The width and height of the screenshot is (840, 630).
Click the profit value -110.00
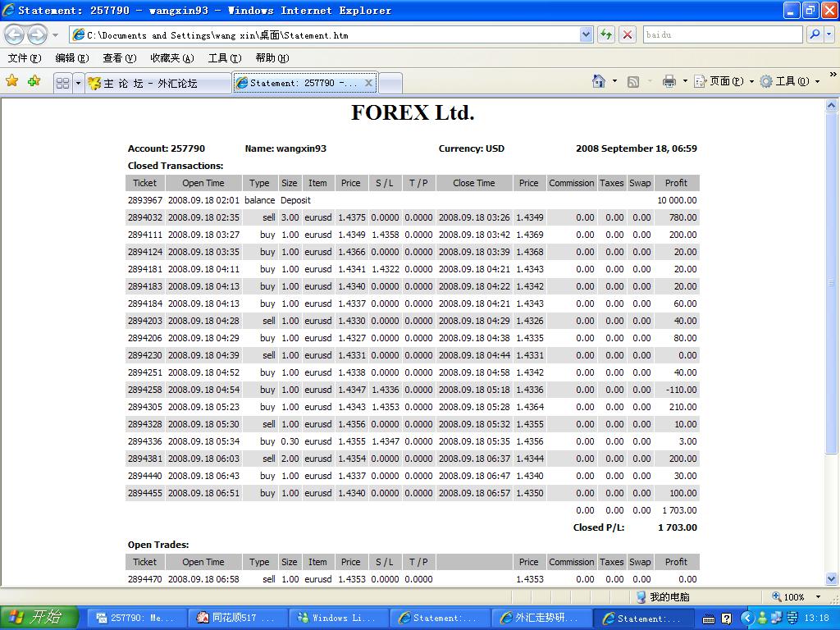click(681, 390)
